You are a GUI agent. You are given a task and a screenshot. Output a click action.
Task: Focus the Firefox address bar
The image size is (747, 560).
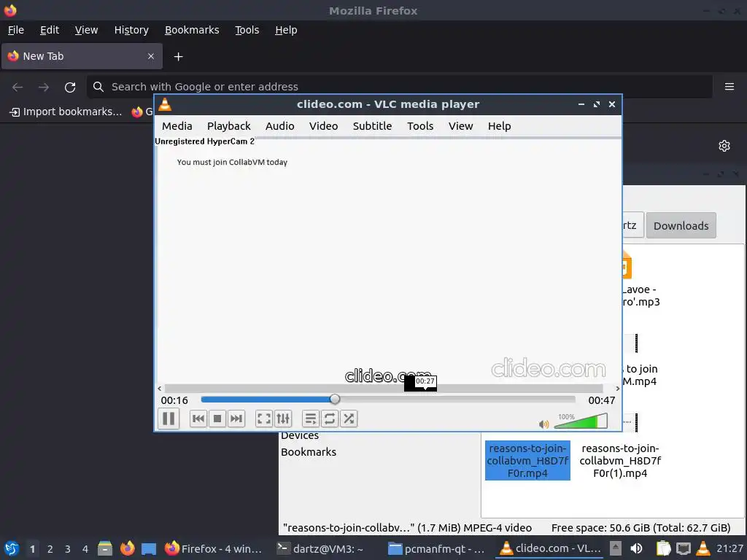click(399, 87)
